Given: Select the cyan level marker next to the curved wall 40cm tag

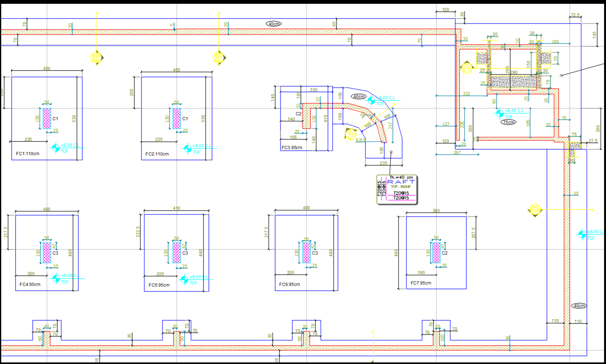Looking at the screenshot, I should (x=371, y=100).
